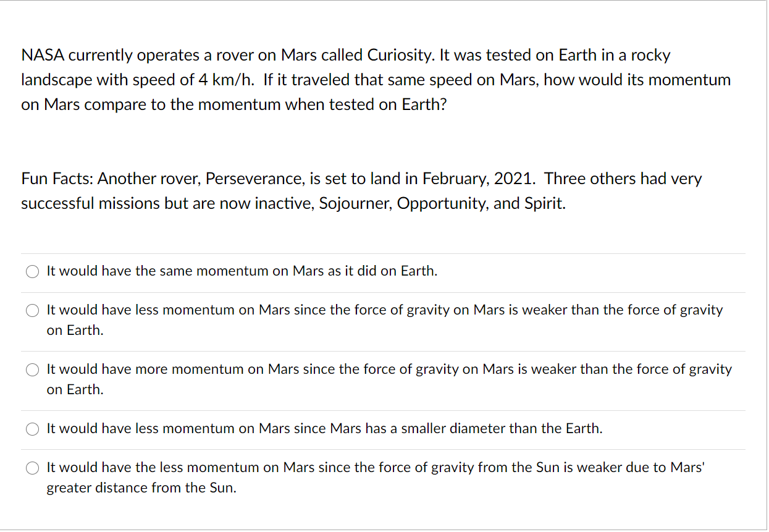Click 'on Earth.' continuation line of the less-momentum gravity answer
Screen dimensions: 769x532
75,331
